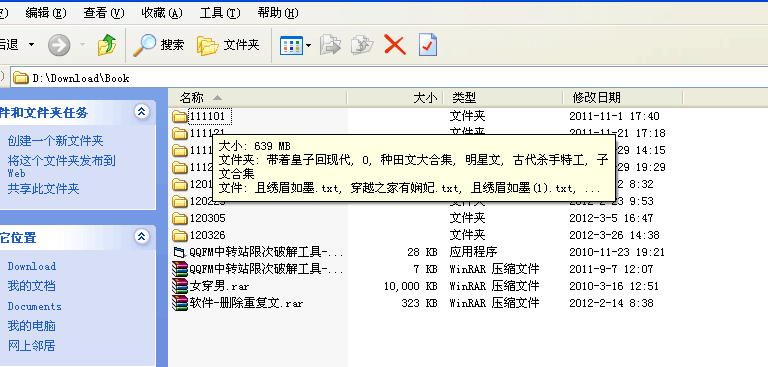Click the Copy To toolbar icon
The image size is (768, 367).
point(362,45)
